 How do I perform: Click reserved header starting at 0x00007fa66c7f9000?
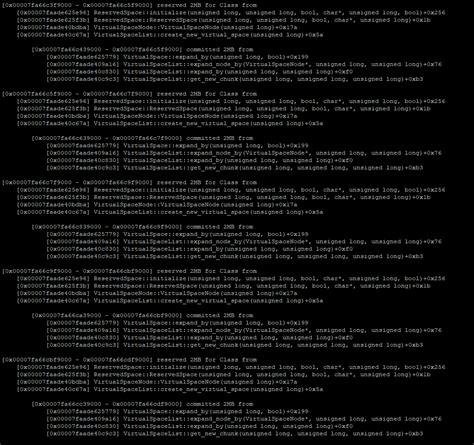click(129, 183)
